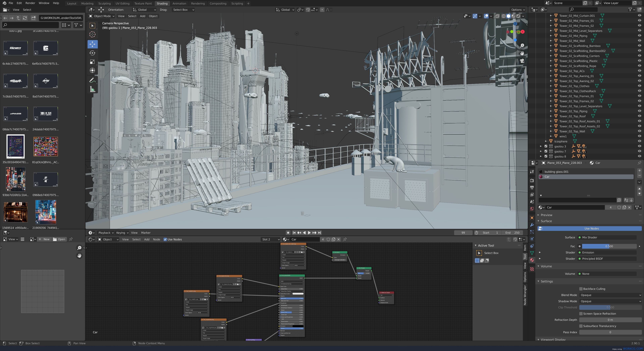Viewport: 644px width, 351px height.
Task: Go to parent directory in file browser
Action: coord(18,18)
